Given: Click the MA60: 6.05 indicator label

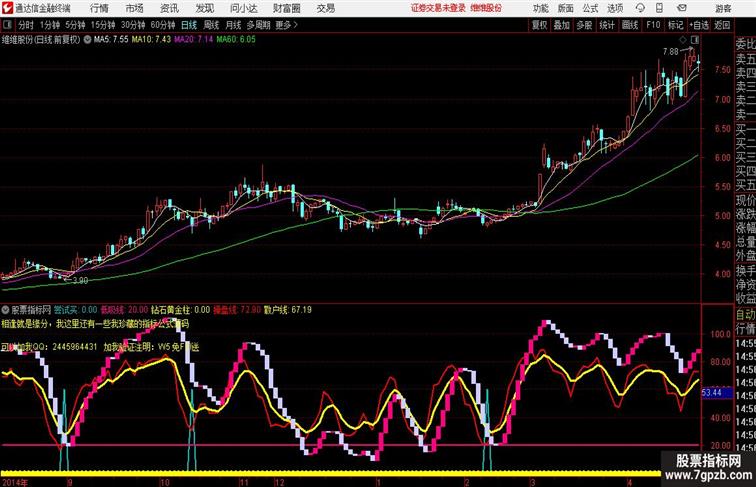Looking at the screenshot, I should tap(236, 40).
